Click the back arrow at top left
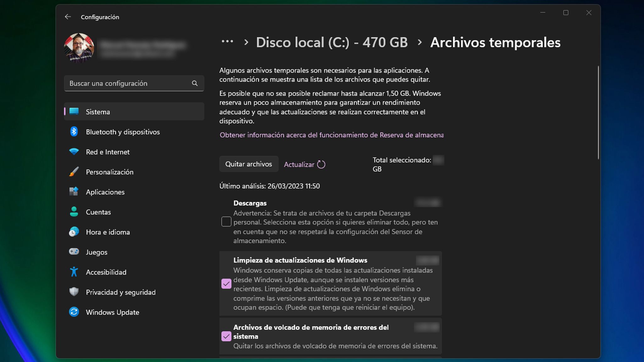This screenshot has width=644, height=362. 68,17
